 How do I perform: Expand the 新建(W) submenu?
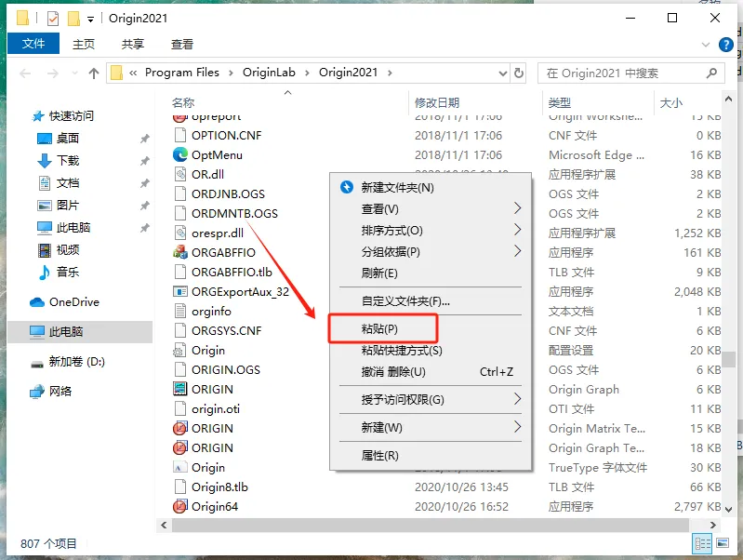pos(517,427)
